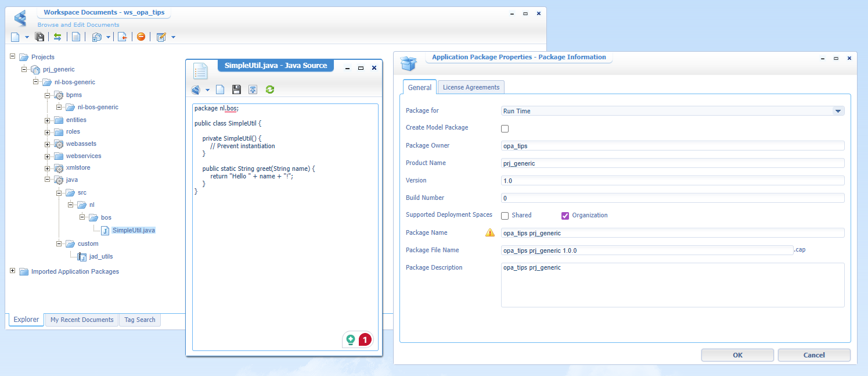Click the yellow warning icon beside Package Name
Image resolution: width=868 pixels, height=376 pixels.
click(489, 233)
